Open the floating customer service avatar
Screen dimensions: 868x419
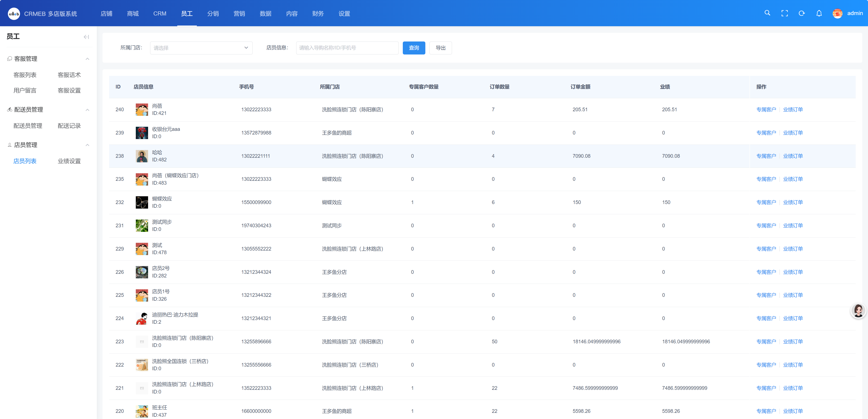tap(858, 310)
